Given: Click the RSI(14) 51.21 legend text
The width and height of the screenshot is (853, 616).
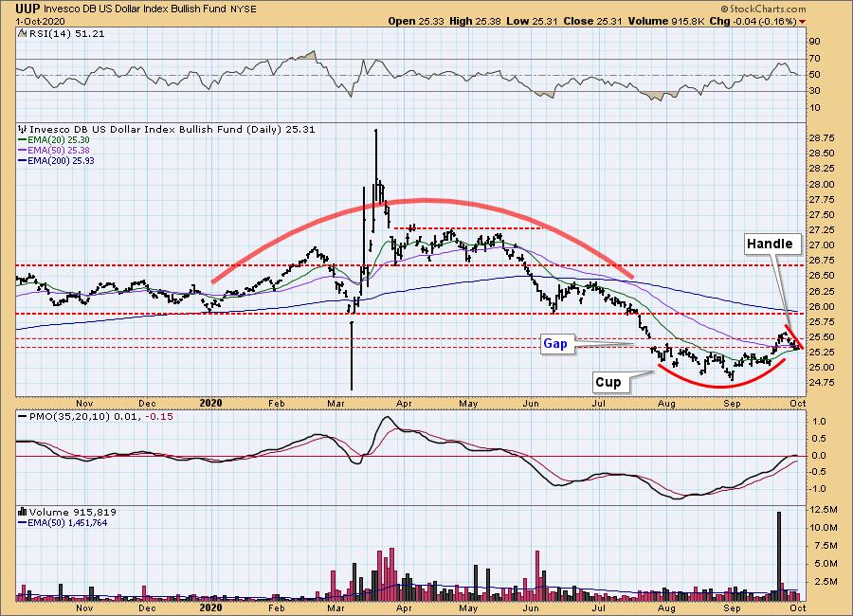Looking at the screenshot, I should (x=66, y=33).
